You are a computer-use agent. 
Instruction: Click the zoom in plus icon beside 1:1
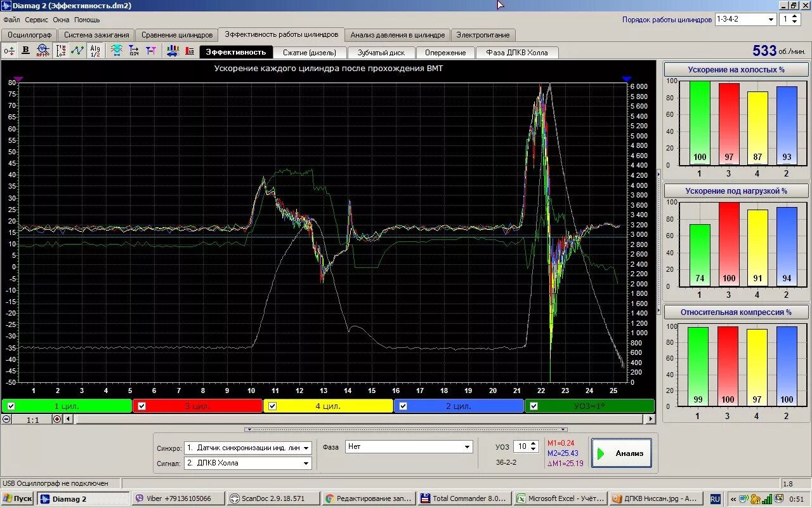[57, 419]
